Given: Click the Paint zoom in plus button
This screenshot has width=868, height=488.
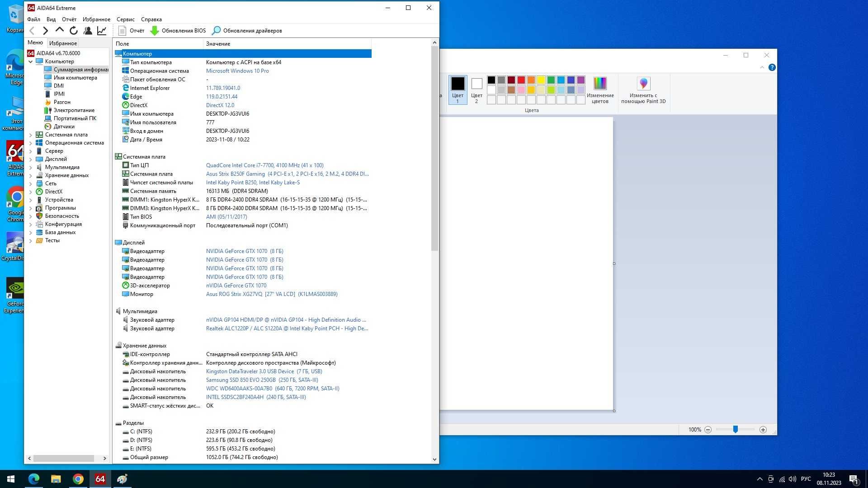Looking at the screenshot, I should pos(763,430).
